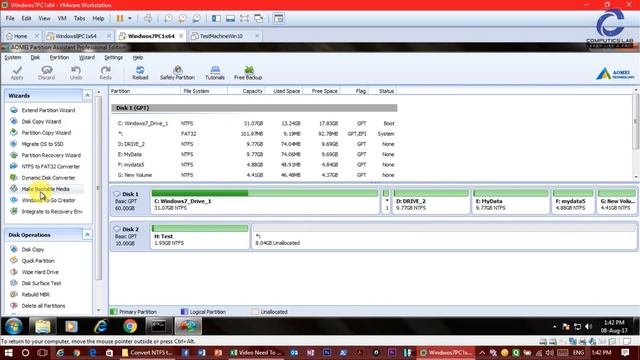Run Disk Surface Test
The image size is (640, 360).
point(41,283)
